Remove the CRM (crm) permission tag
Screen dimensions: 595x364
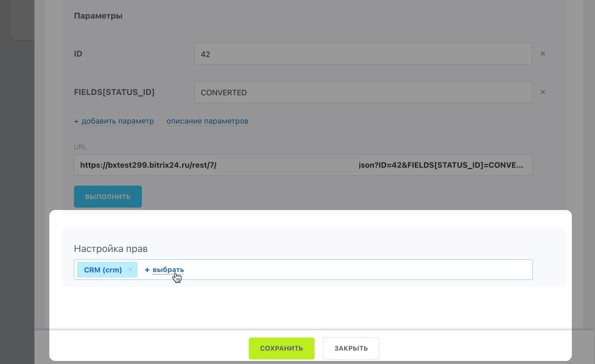pyautogui.click(x=130, y=270)
